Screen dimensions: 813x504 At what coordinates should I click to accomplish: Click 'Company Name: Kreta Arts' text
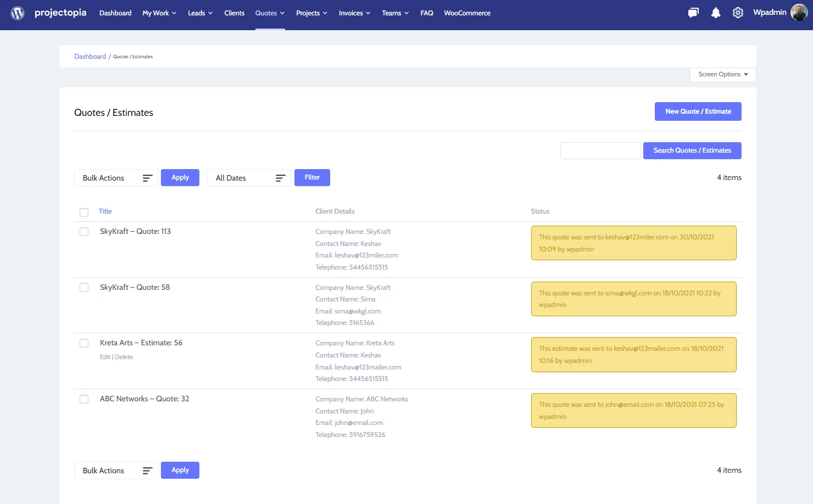355,343
